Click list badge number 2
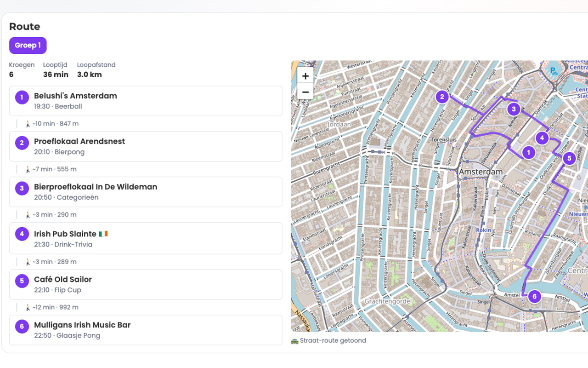The image size is (588, 368). (x=22, y=143)
